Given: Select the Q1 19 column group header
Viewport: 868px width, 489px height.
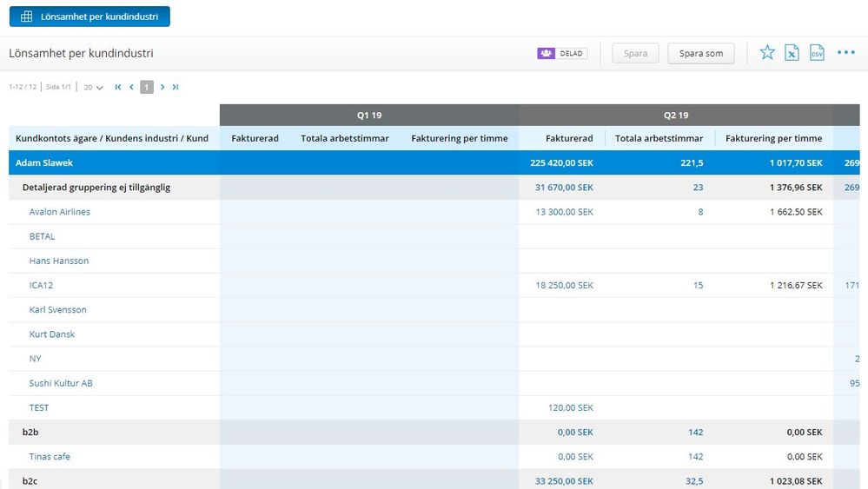Looking at the screenshot, I should [x=369, y=115].
